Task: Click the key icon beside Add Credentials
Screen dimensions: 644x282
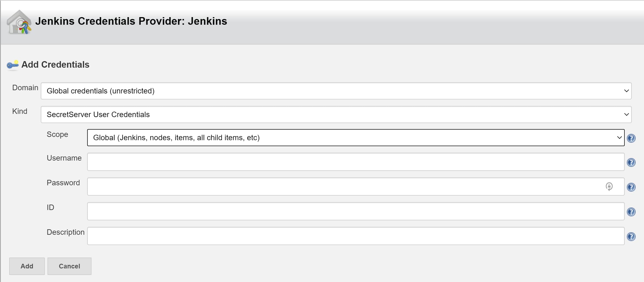Action: click(12, 65)
